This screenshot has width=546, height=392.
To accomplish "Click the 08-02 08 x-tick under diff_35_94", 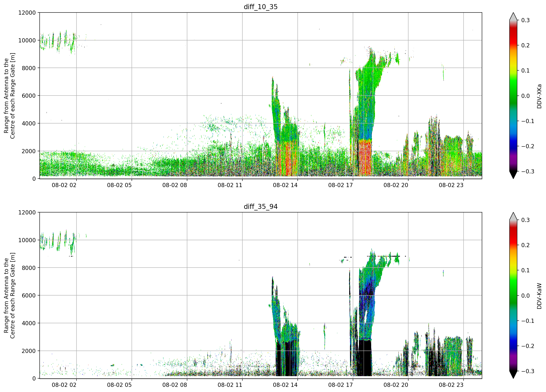I will (175, 385).
